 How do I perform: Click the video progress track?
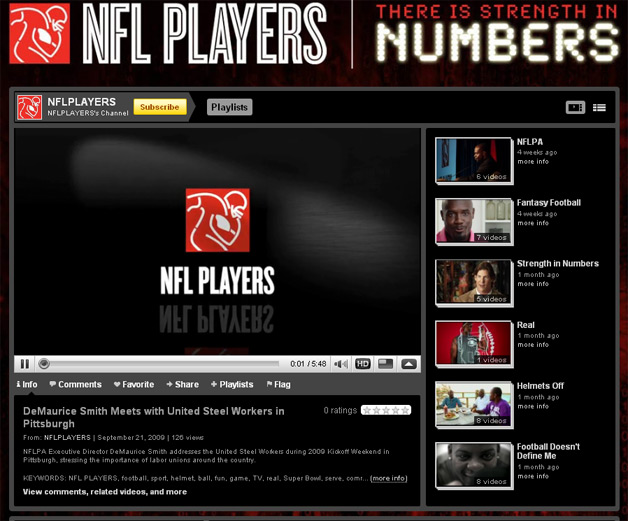tap(164, 364)
